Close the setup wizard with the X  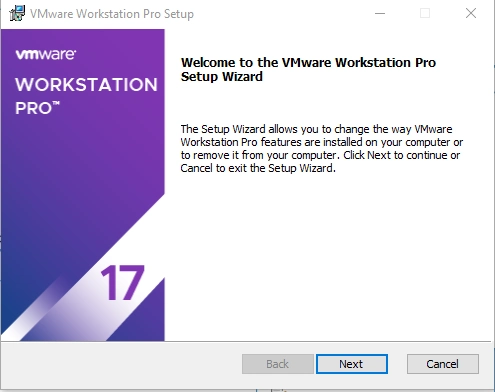(471, 13)
